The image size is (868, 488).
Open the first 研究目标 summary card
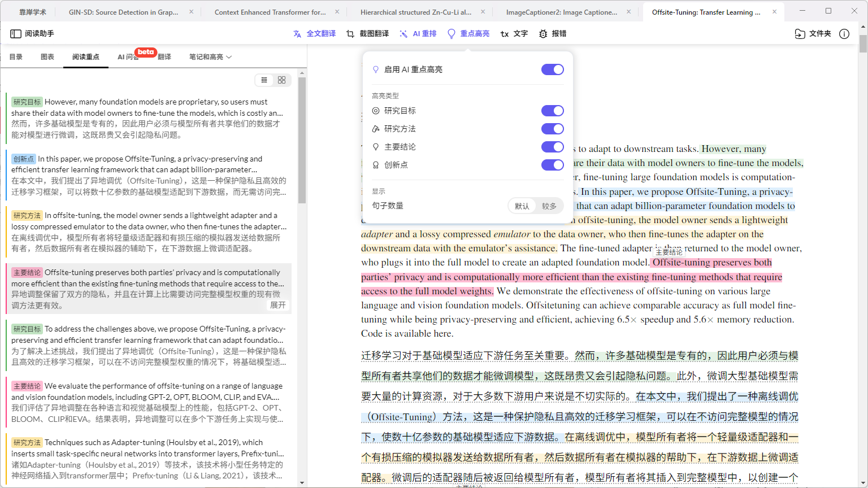tap(149, 118)
